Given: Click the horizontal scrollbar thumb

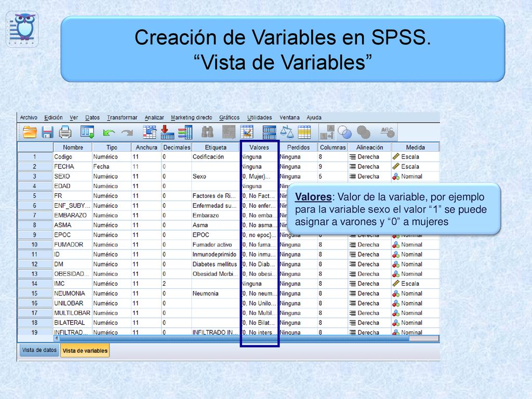Looking at the screenshot, I should coord(234,338).
